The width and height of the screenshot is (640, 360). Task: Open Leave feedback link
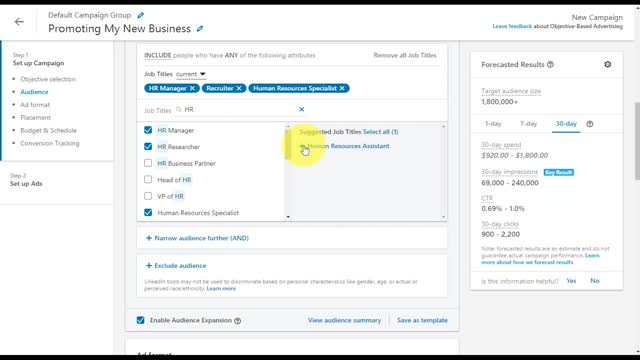click(512, 27)
